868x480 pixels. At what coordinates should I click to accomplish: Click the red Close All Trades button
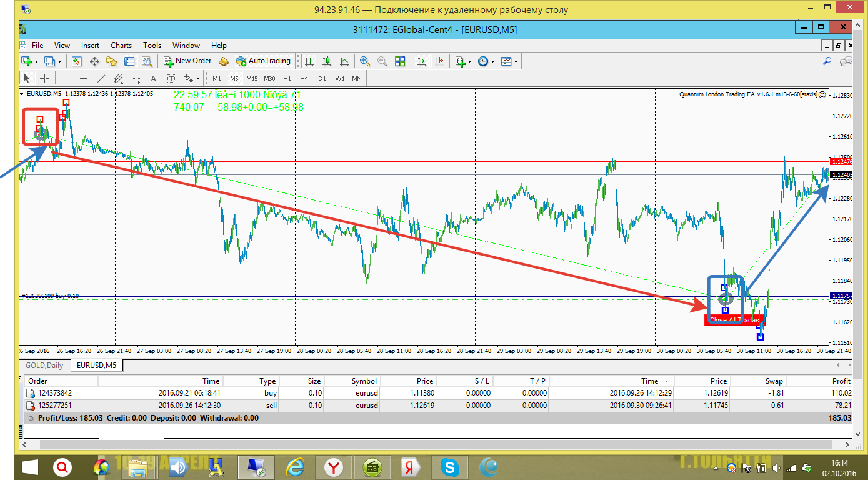tap(734, 319)
